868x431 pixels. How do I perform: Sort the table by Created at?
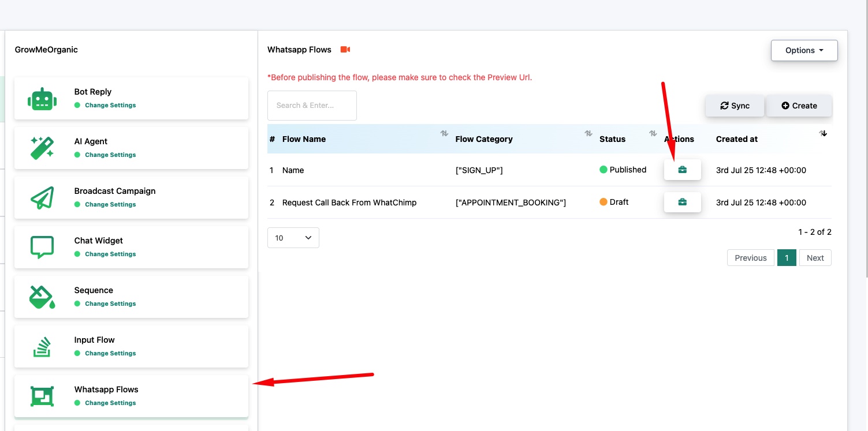point(824,133)
